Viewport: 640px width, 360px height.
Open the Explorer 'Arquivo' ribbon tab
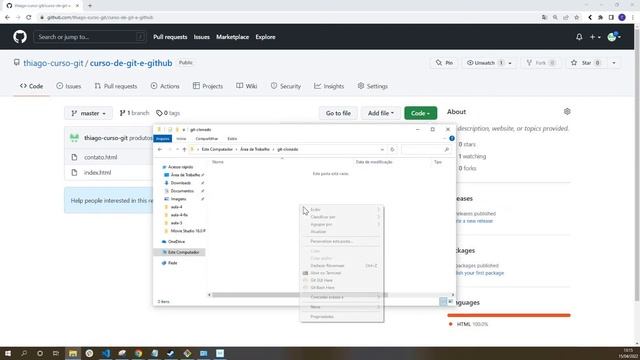click(x=162, y=139)
